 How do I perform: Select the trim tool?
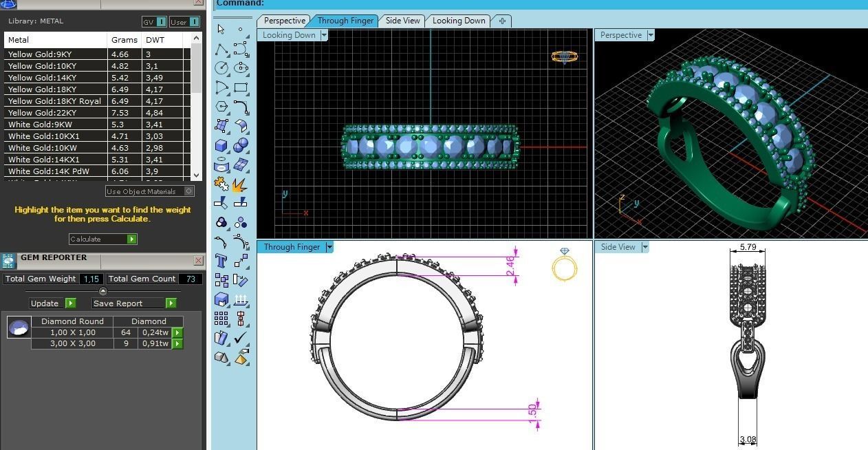pos(221,203)
